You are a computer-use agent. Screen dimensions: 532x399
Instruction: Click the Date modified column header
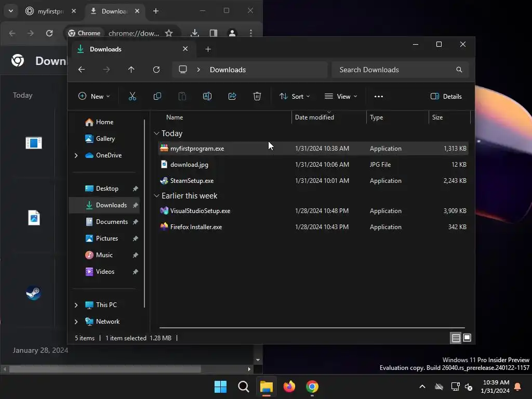(329, 117)
